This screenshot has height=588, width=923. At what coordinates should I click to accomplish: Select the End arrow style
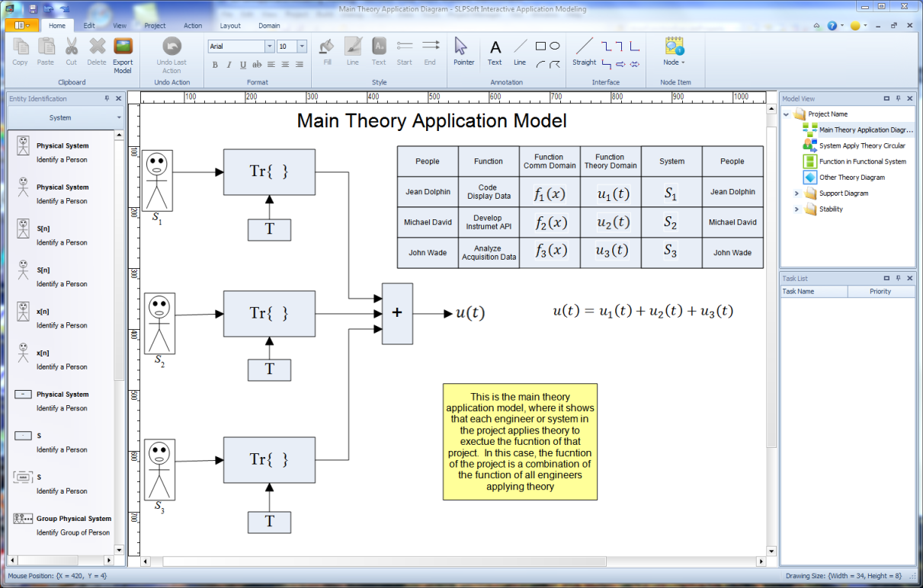pos(431,46)
